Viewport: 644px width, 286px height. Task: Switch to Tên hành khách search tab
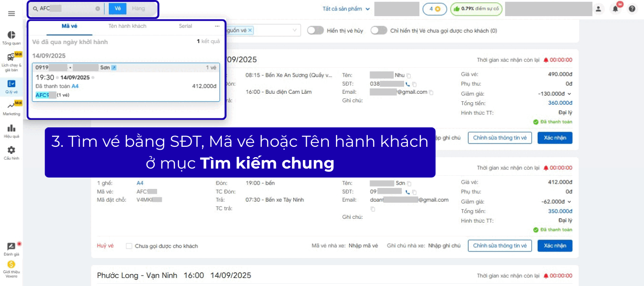coord(127,26)
